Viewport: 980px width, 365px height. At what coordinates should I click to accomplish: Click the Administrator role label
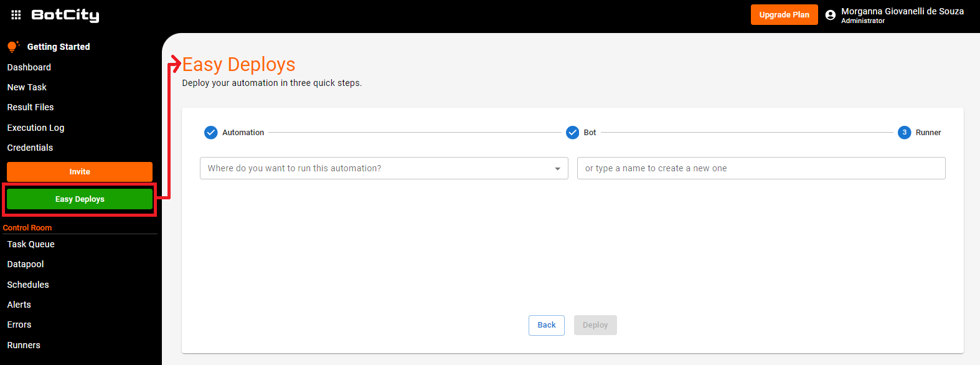pyautogui.click(x=863, y=21)
